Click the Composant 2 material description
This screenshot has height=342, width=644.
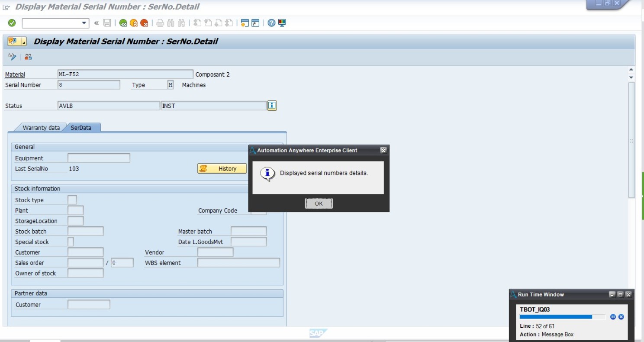click(x=213, y=74)
